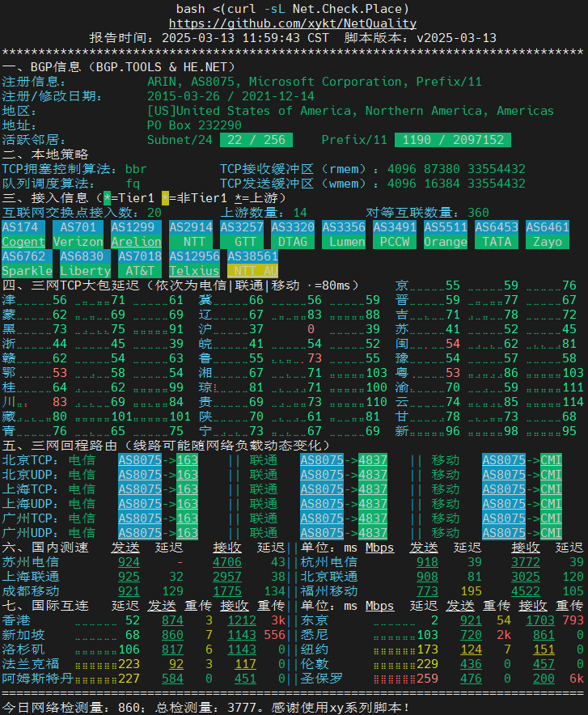Click 福州移动 send speed 773
This screenshot has width=588, height=715.
click(428, 591)
